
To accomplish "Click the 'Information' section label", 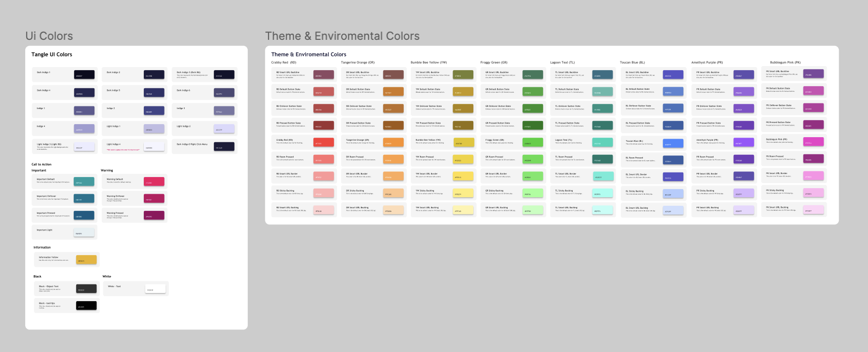I will pyautogui.click(x=42, y=248).
